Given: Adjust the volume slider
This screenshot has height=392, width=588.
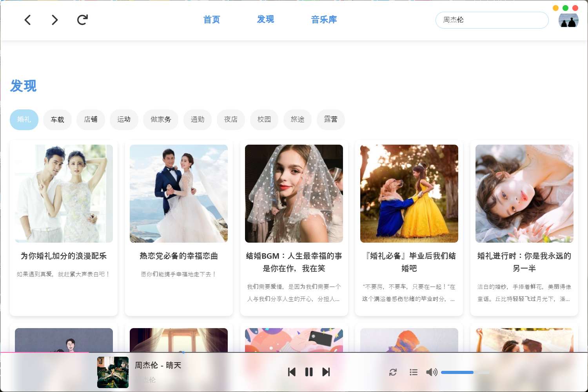Looking at the screenshot, I should coord(465,372).
